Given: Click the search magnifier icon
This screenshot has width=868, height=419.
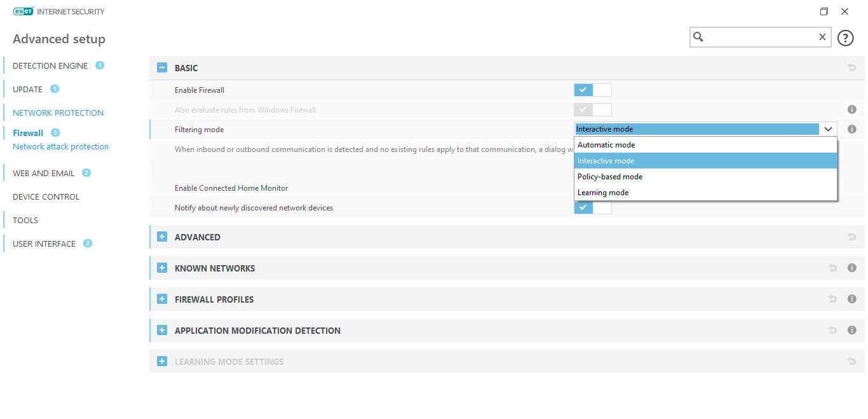Looking at the screenshot, I should click(x=698, y=37).
